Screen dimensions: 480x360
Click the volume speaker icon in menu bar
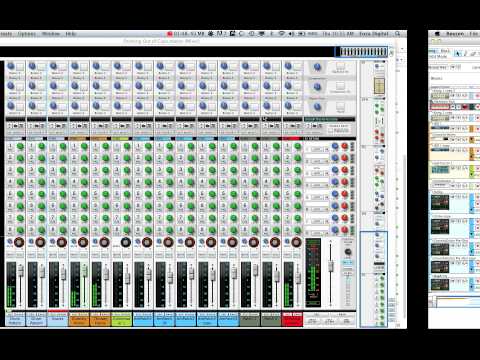point(292,34)
